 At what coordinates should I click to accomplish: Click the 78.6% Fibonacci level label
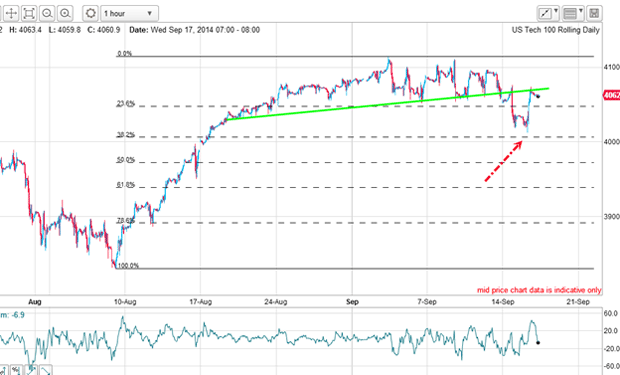point(126,220)
